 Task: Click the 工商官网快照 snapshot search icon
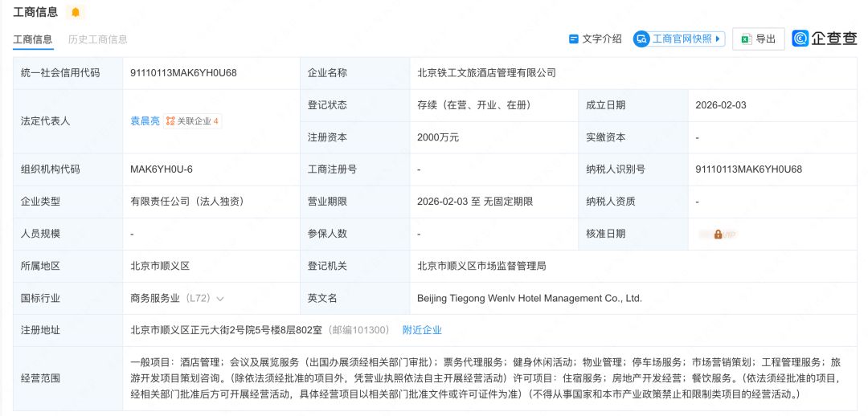(x=641, y=39)
